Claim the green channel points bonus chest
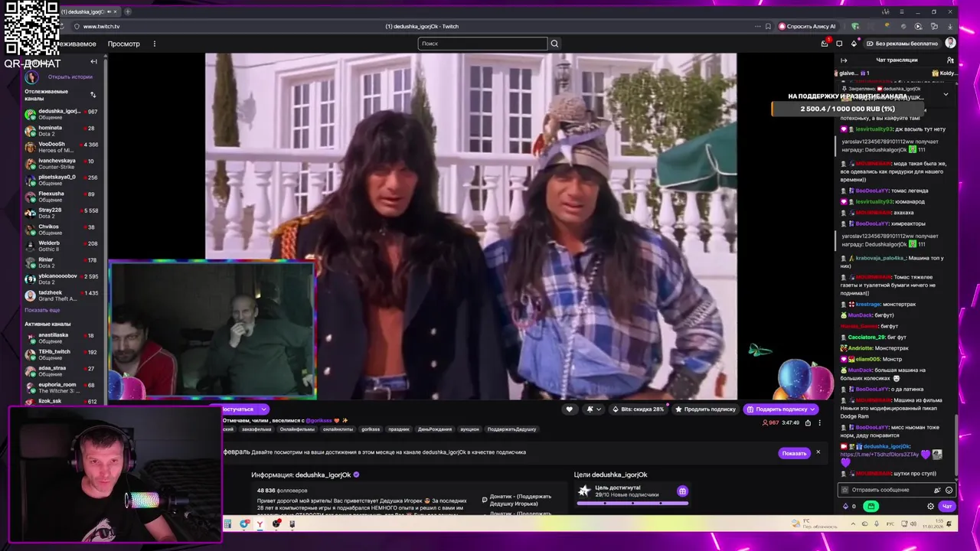 pos(871,506)
